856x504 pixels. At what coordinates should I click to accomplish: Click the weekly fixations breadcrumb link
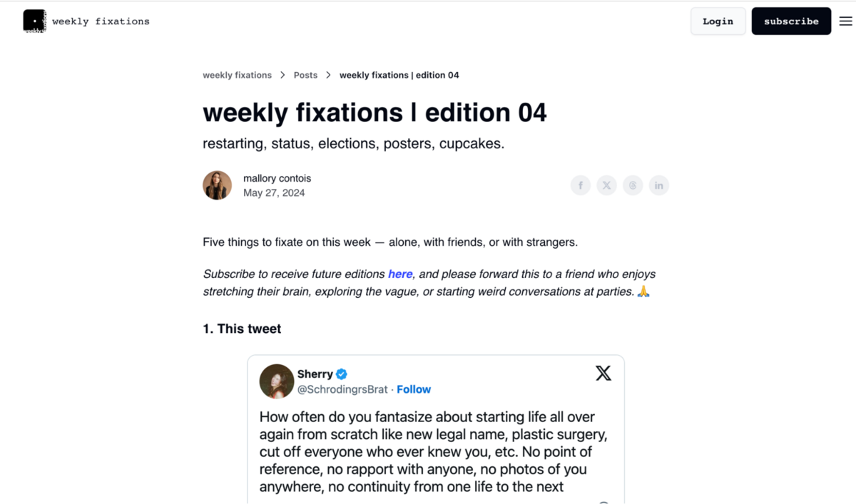[x=238, y=75]
